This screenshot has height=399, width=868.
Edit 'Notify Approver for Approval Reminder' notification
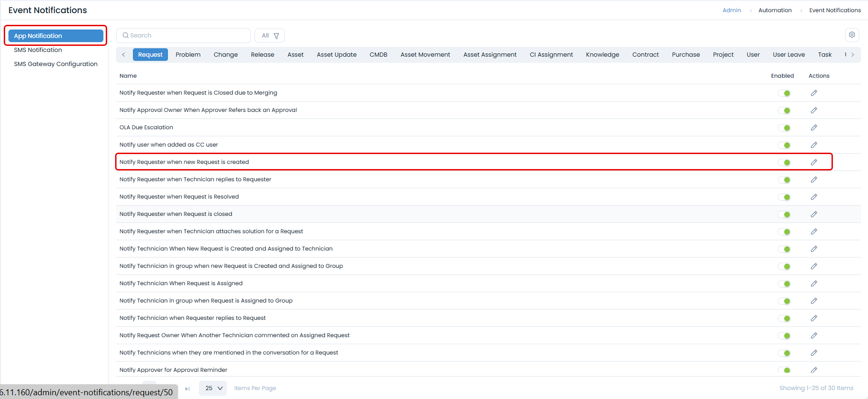(814, 370)
